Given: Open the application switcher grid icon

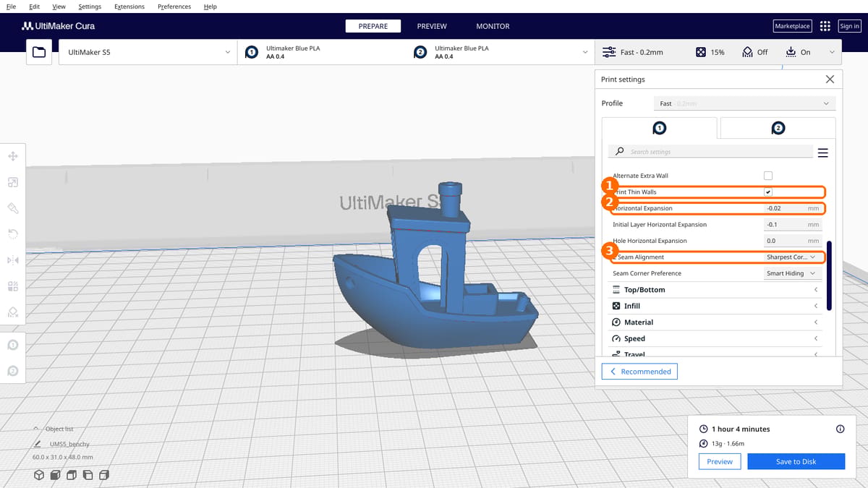Looking at the screenshot, I should (x=825, y=26).
